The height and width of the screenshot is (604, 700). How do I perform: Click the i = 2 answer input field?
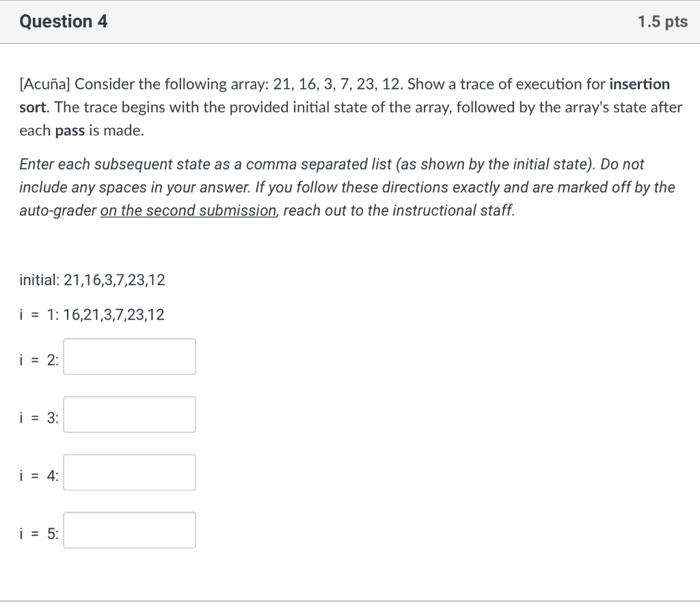tap(129, 356)
